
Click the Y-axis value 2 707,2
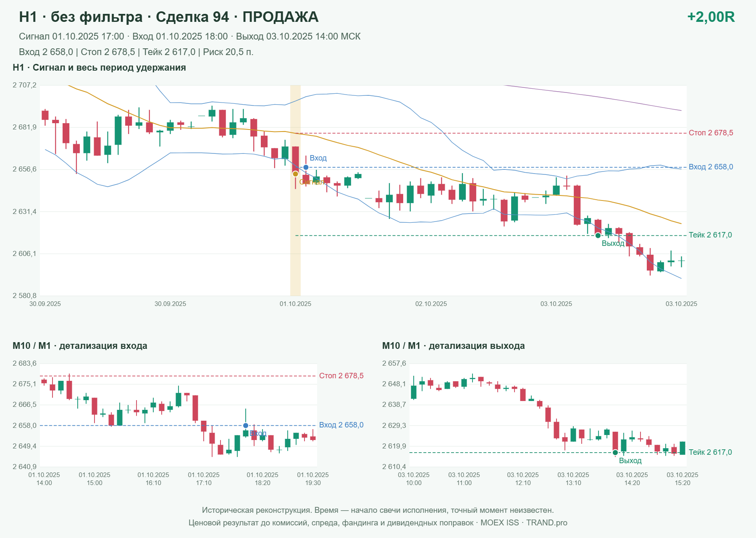coord(24,85)
